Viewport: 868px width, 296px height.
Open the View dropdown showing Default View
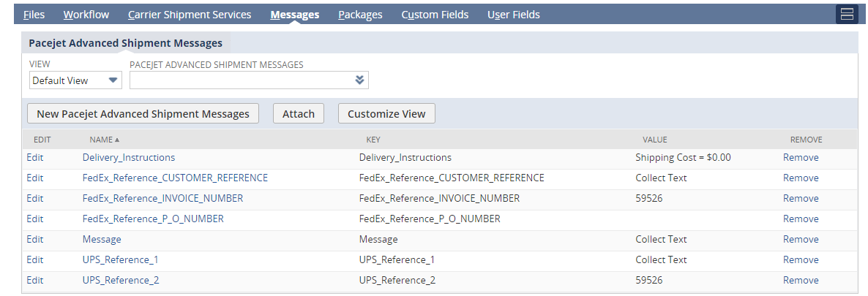75,80
